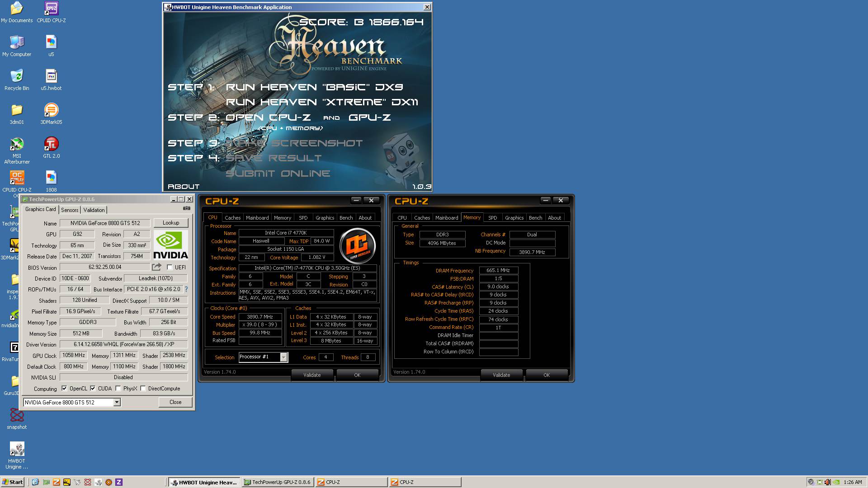The width and height of the screenshot is (868, 488).
Task: Switch to TechPowerUp GPU-Z taskbar button
Action: [278, 482]
